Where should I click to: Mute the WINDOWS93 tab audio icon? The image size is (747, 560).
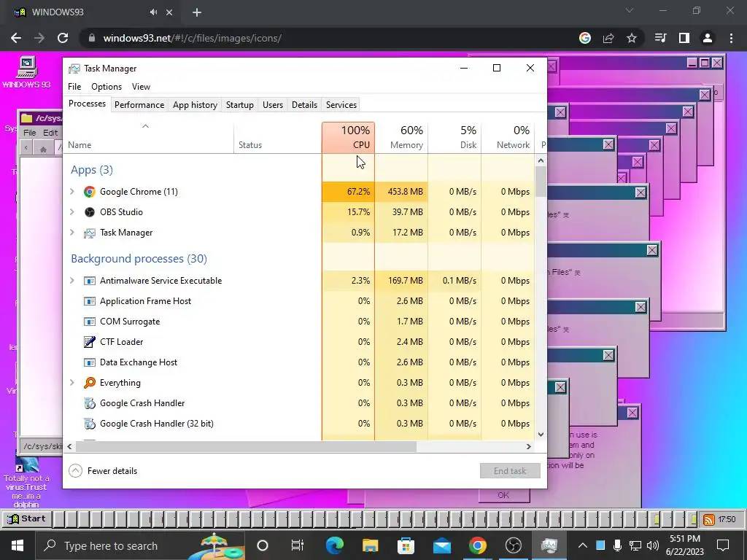(x=153, y=12)
